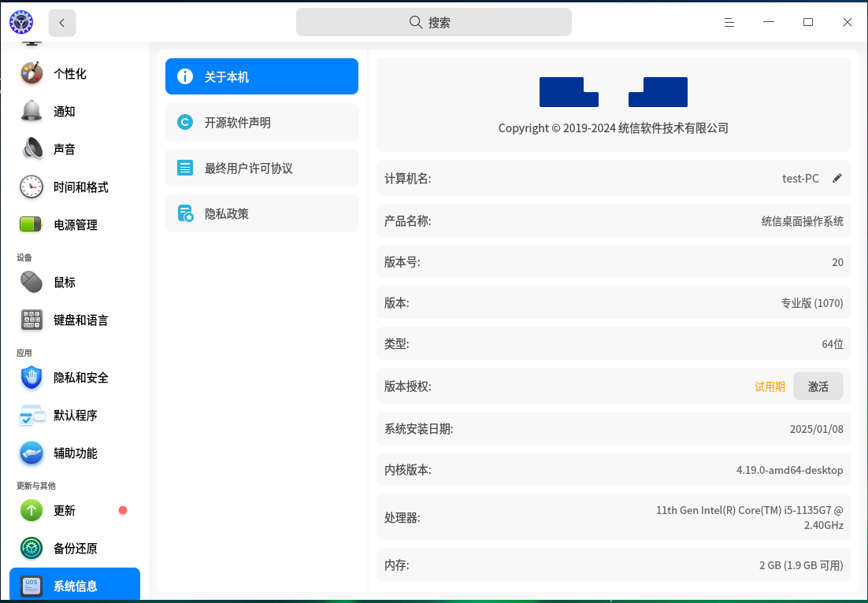Click the blue UOS logo image

[x=614, y=92]
